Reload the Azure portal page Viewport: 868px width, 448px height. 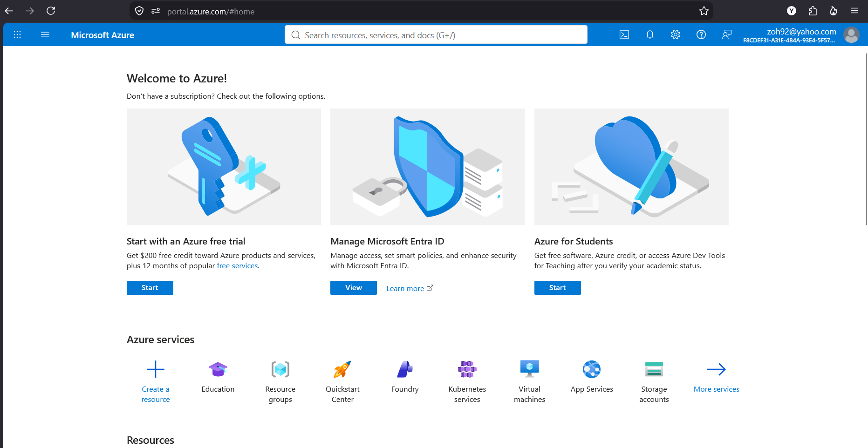click(51, 11)
